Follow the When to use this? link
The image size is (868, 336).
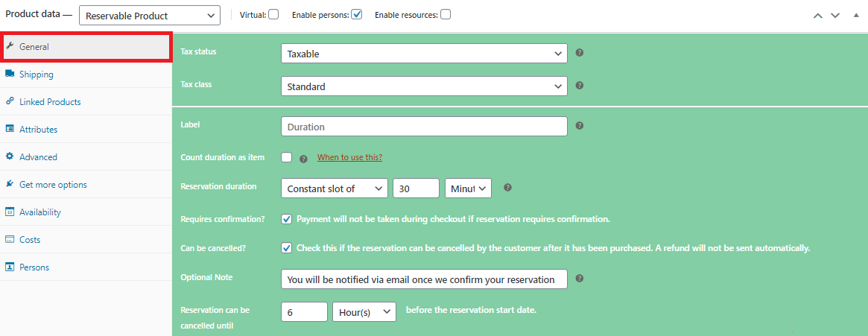pos(350,157)
